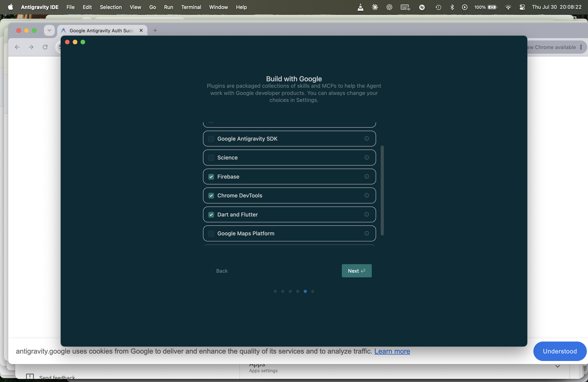588x382 pixels.
Task: Open Chrome three-dot menu
Action: coord(581,47)
